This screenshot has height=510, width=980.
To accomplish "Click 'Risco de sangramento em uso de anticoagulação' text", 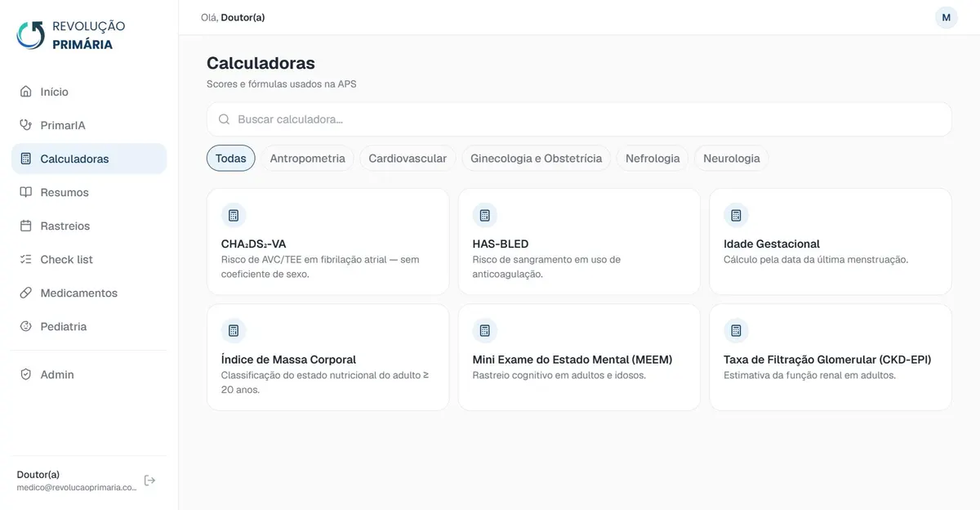I will (x=546, y=266).
